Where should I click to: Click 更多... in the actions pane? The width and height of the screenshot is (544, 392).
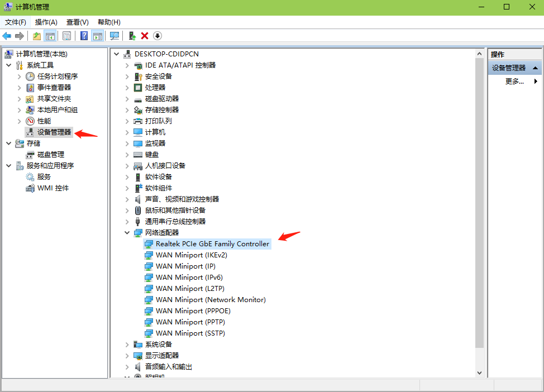point(514,81)
